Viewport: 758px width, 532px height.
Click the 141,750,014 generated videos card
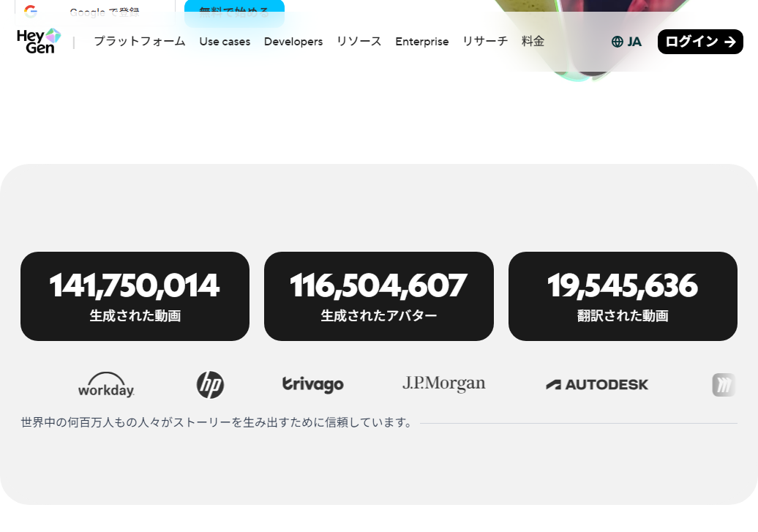click(135, 296)
